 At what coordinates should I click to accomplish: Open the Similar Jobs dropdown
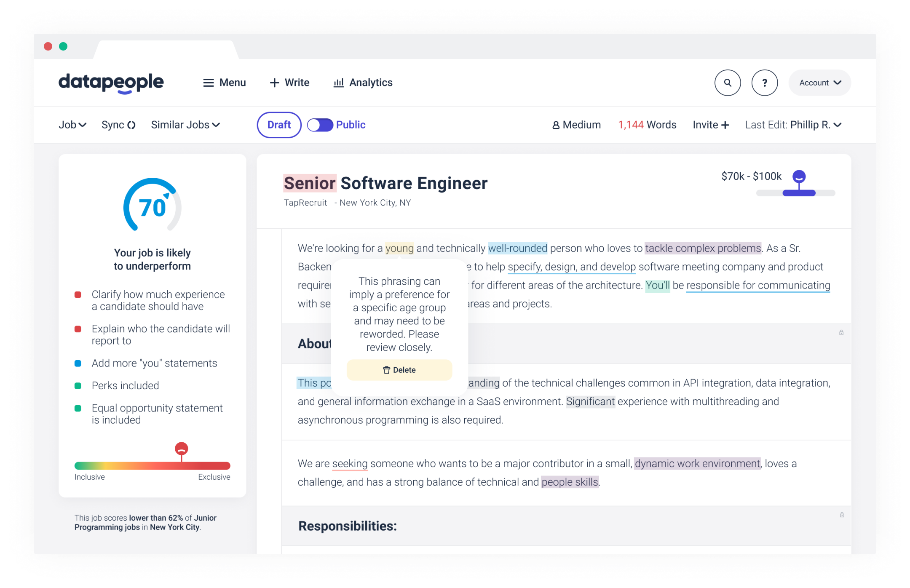[185, 125]
